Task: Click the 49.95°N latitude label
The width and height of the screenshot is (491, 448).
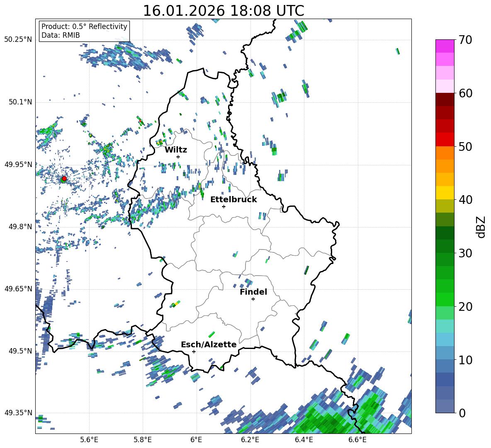Action: (18, 164)
